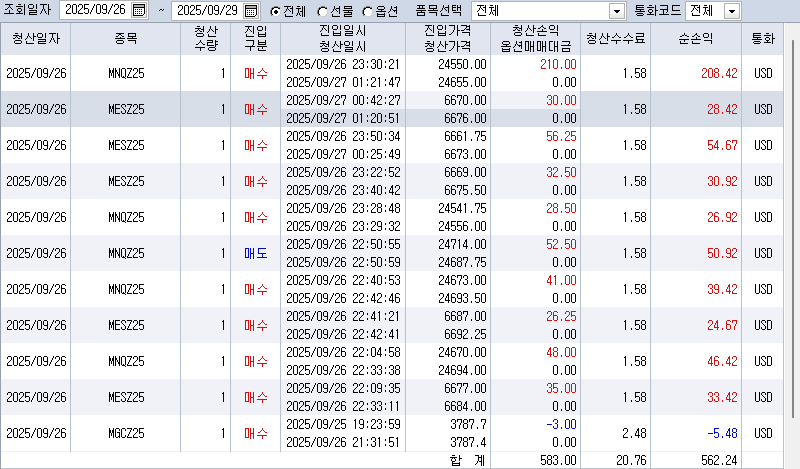Click entry price 24550.00
Viewport: 800px width, 469px height.
462,64
